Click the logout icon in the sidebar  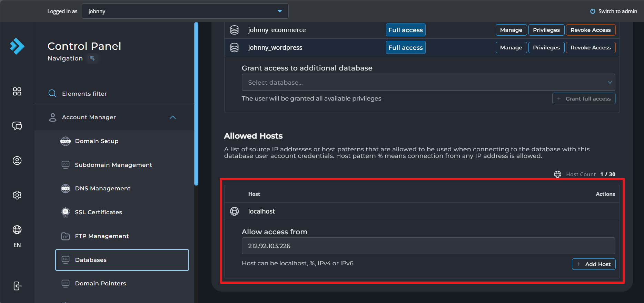point(17,286)
